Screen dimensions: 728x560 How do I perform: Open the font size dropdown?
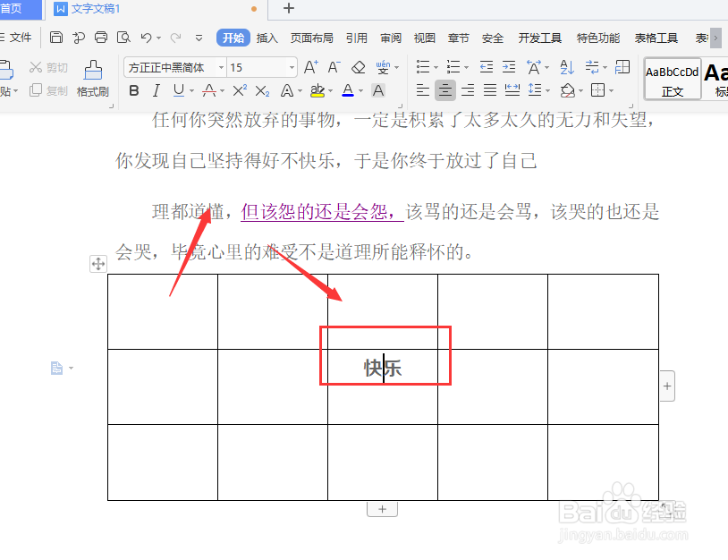[x=291, y=67]
